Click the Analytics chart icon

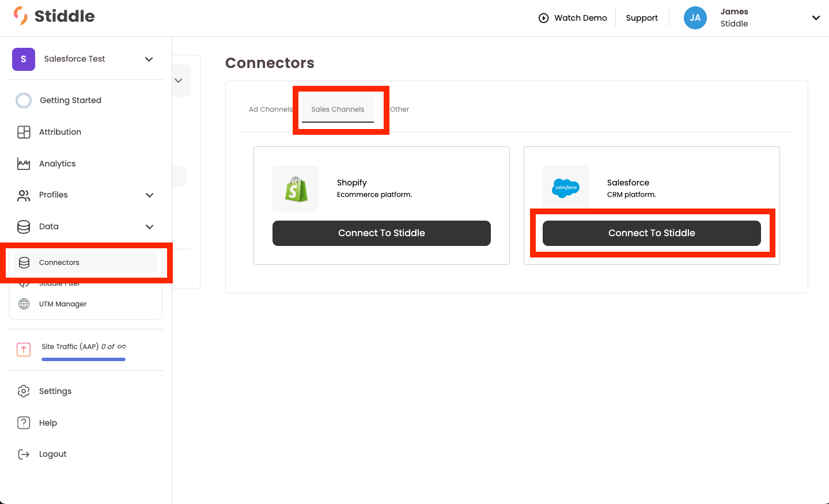(24, 164)
